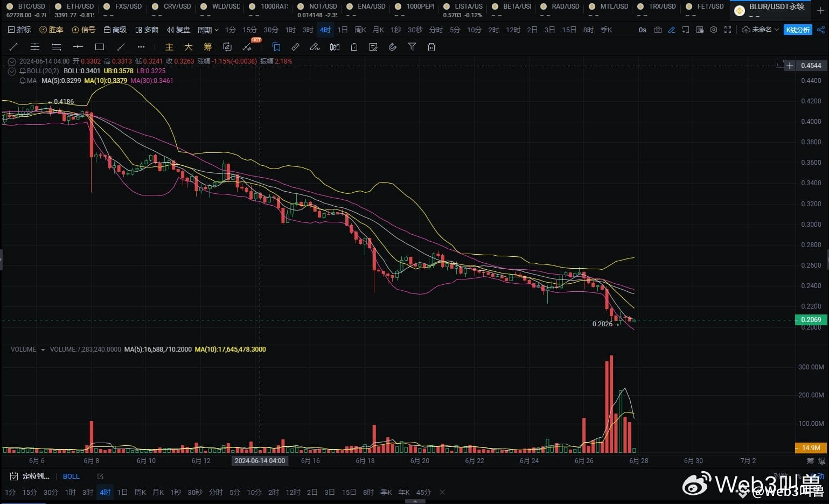The height and width of the screenshot is (504, 829).
Task: Click the 主 main-force indicator icon
Action: [169, 47]
